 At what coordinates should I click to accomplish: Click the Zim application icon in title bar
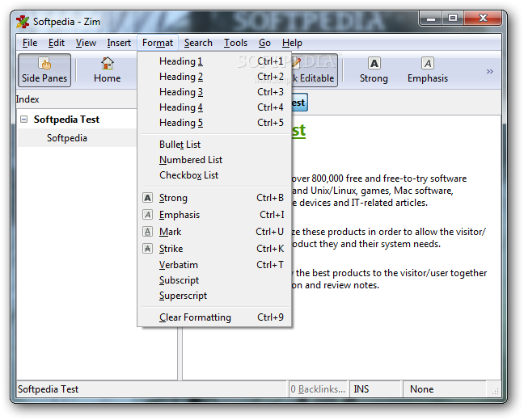tap(23, 22)
